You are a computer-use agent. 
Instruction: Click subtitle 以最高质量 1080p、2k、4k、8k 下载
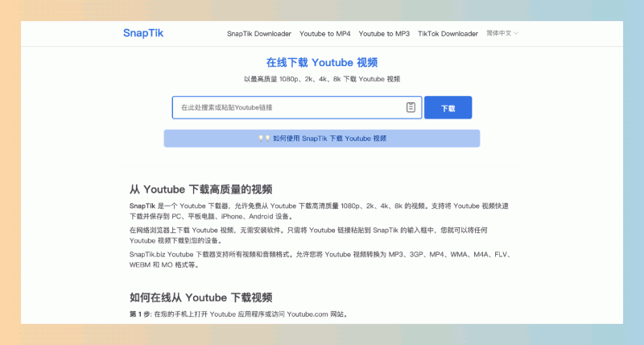[321, 79]
